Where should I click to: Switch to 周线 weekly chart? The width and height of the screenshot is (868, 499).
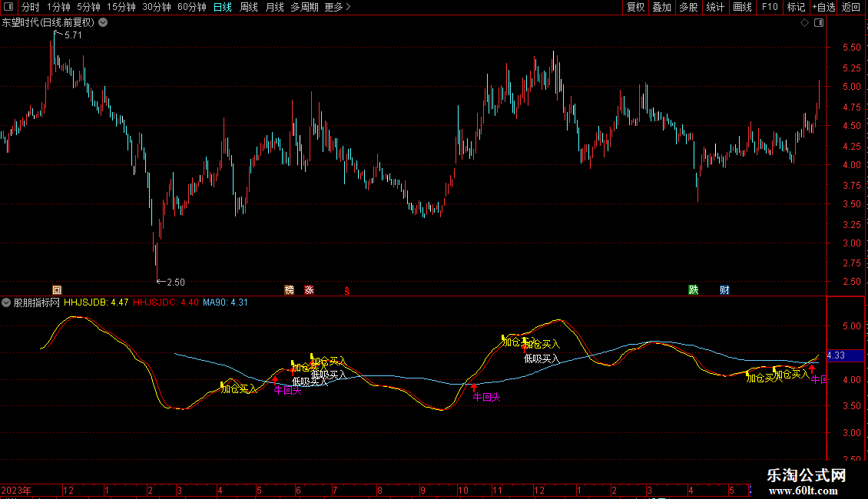coord(249,7)
